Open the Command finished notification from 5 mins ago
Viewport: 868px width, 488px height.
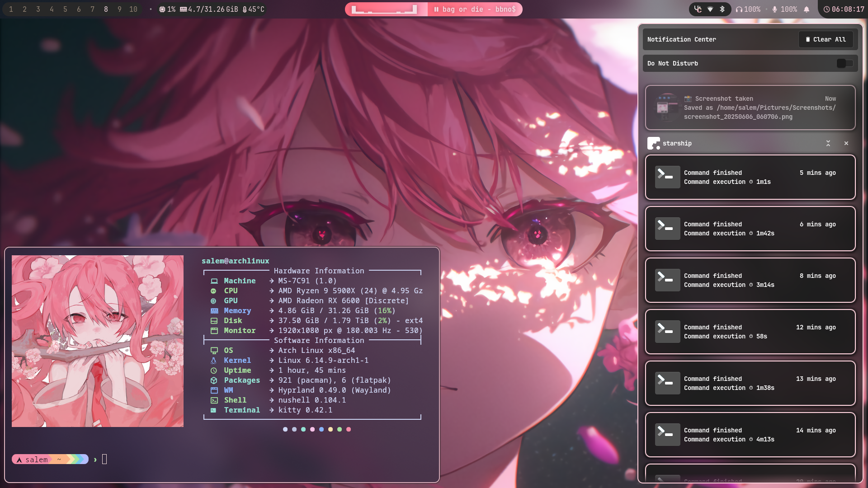coord(750,177)
